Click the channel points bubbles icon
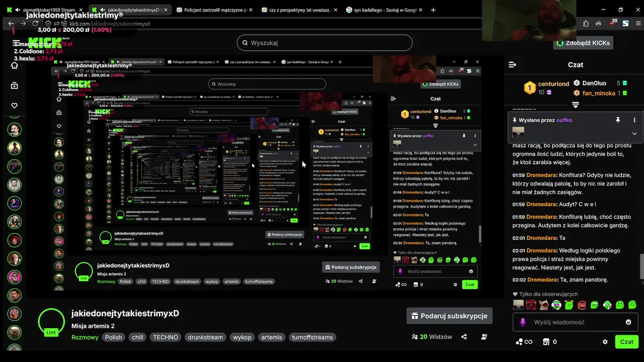This screenshot has height=362, width=644. click(x=519, y=342)
